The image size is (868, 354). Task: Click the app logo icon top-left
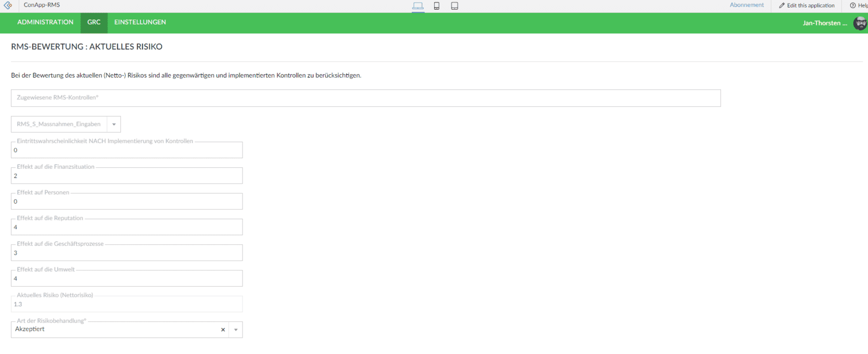click(8, 5)
